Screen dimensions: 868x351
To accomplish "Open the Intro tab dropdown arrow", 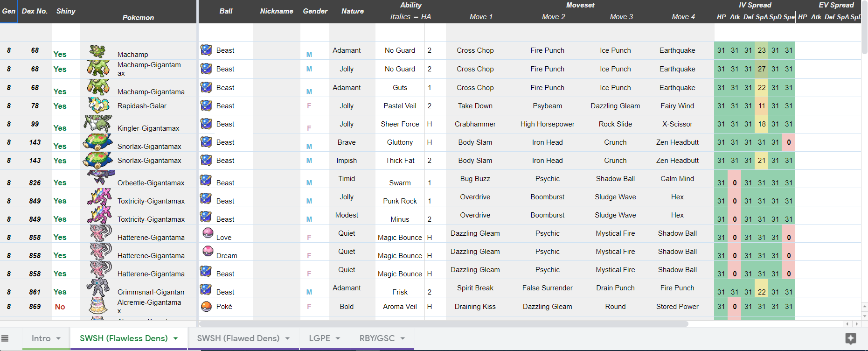I will 58,338.
